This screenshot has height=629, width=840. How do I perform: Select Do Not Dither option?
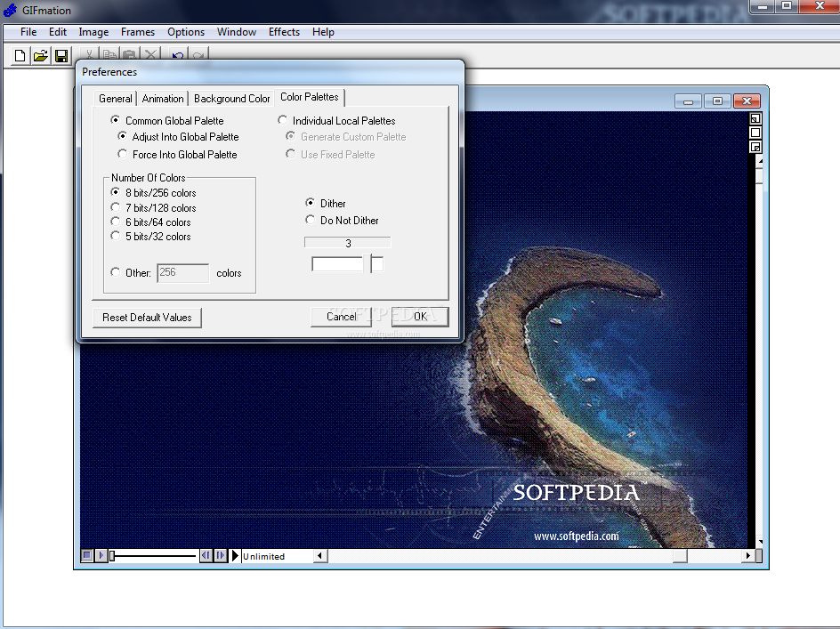[342, 221]
